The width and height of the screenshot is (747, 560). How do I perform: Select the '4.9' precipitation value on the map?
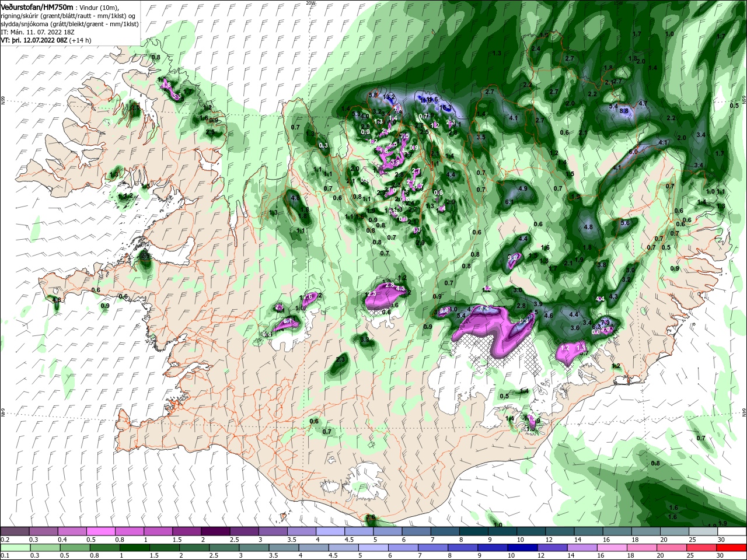[522, 188]
